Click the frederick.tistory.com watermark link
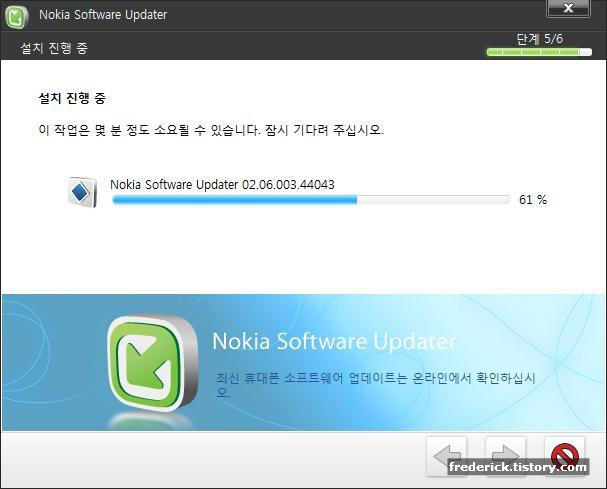 518,467
